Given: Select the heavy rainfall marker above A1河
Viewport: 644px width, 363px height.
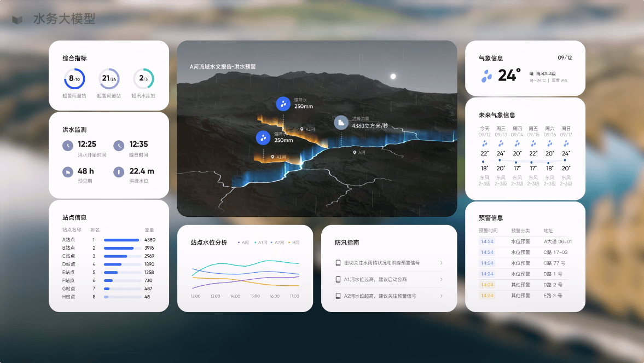Looking at the screenshot, I should pos(263,137).
